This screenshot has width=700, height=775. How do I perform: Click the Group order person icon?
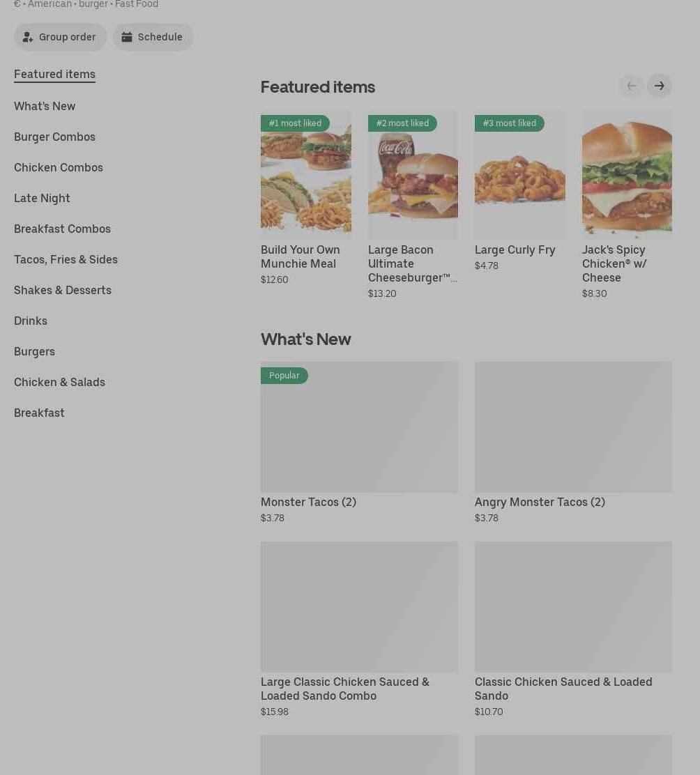(x=28, y=37)
